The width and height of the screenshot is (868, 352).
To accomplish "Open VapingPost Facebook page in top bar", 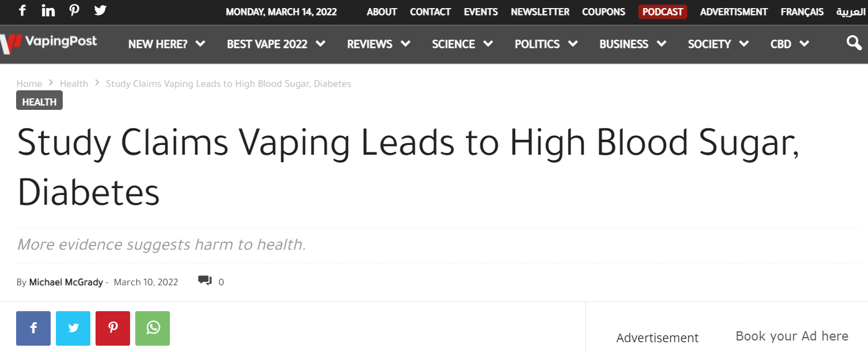I will tap(22, 10).
